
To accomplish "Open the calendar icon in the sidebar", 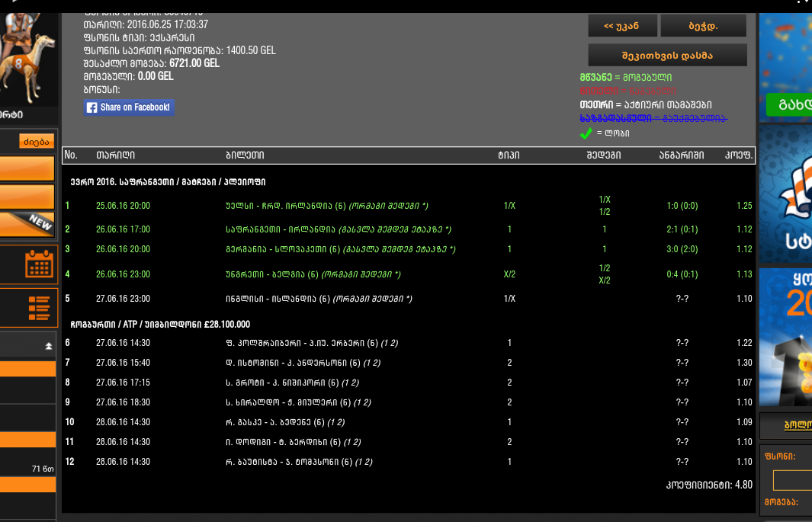I will (x=39, y=264).
